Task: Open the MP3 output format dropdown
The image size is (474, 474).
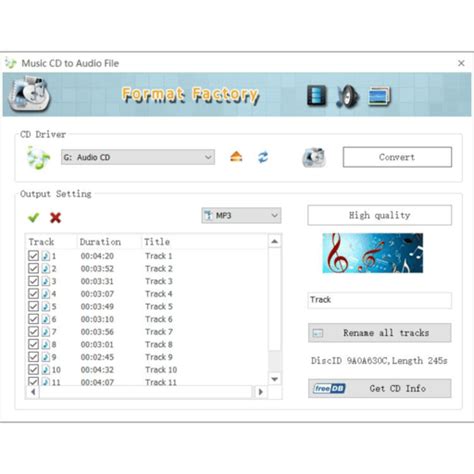Action: tap(241, 215)
